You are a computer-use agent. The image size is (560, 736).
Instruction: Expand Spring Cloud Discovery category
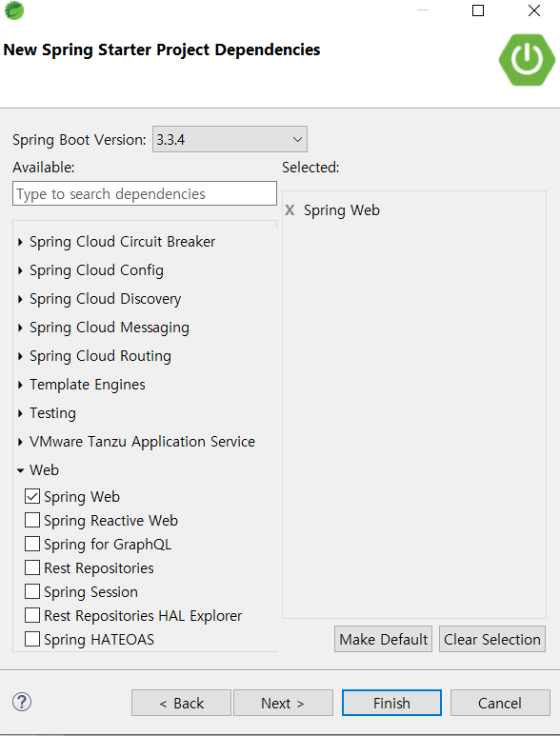pyautogui.click(x=20, y=299)
